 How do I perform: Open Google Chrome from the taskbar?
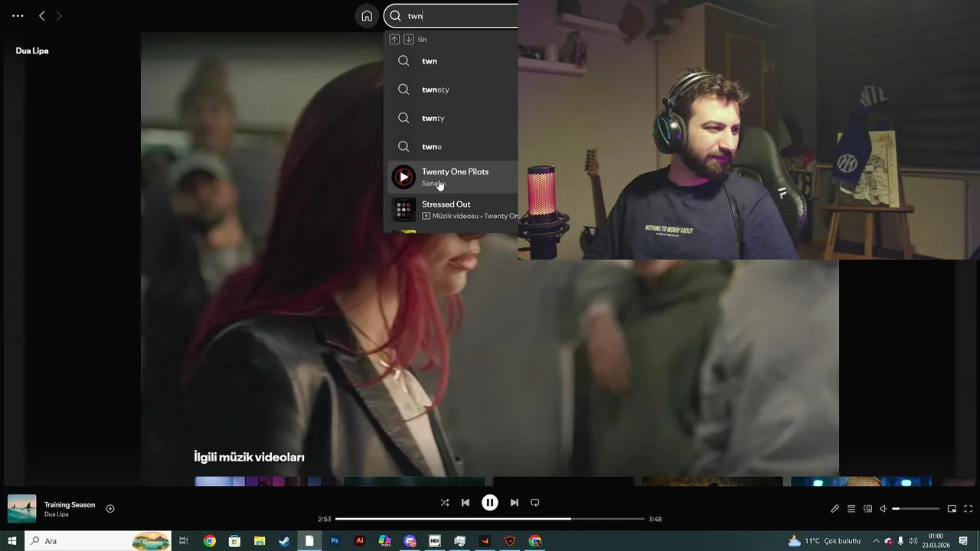tap(209, 541)
